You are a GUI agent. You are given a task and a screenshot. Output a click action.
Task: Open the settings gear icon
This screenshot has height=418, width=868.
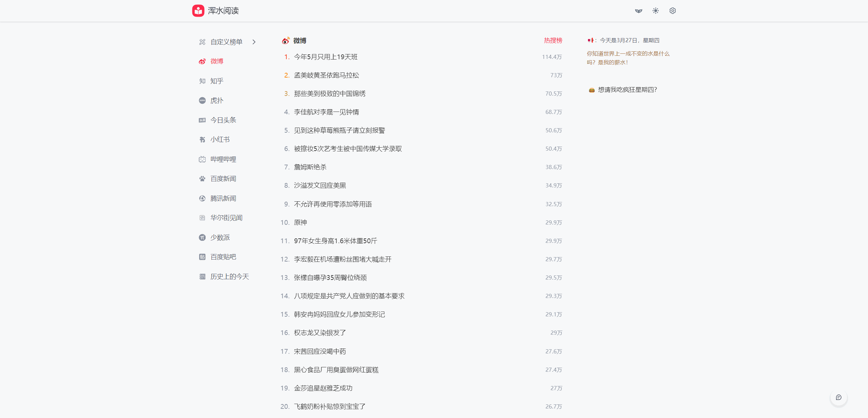click(673, 11)
